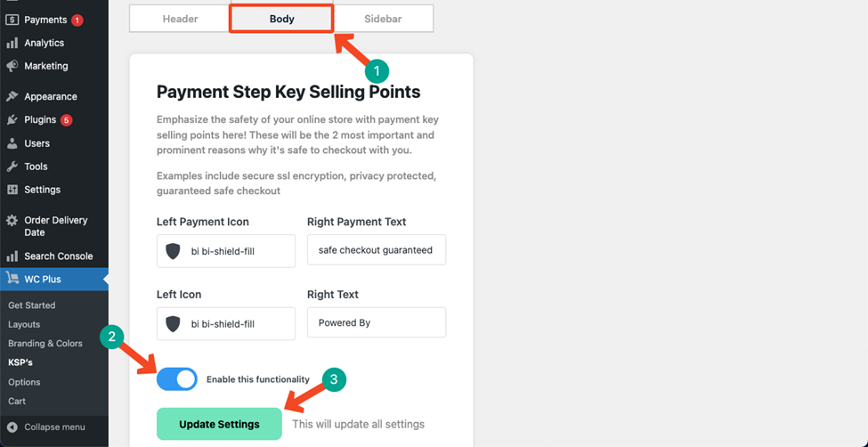This screenshot has height=447, width=868.
Task: Click the Appearance paintbrush icon
Action: [x=12, y=96]
